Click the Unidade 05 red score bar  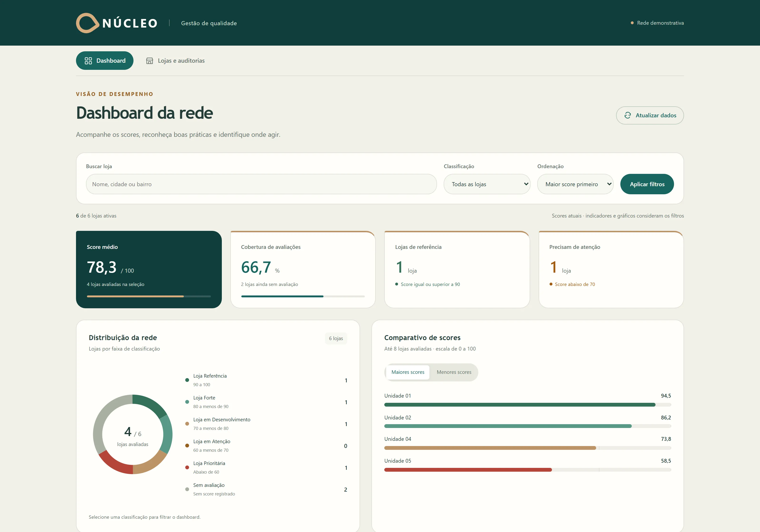pos(468,470)
